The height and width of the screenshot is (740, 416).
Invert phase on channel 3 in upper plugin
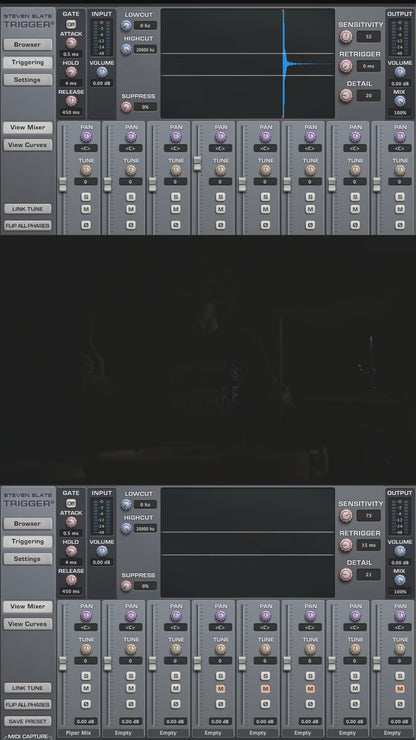coord(176,225)
